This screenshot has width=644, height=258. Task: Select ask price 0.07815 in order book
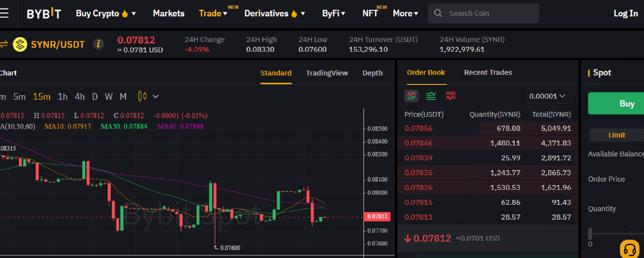pyautogui.click(x=418, y=202)
